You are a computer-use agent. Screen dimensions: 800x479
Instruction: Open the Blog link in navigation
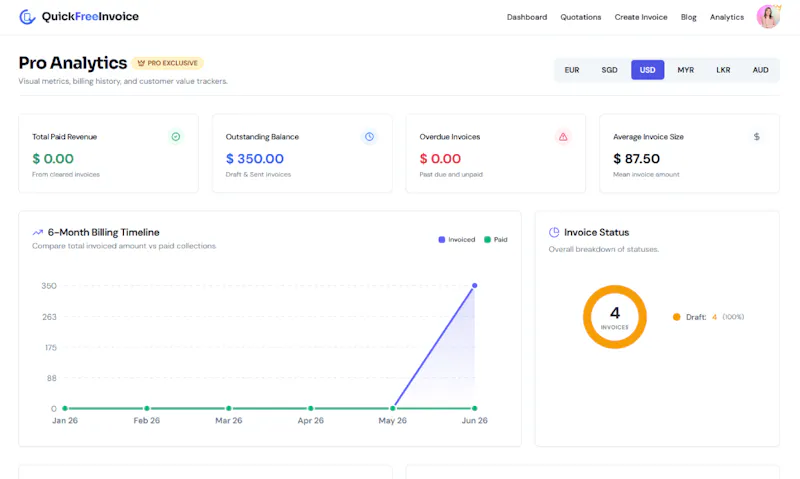(x=688, y=17)
